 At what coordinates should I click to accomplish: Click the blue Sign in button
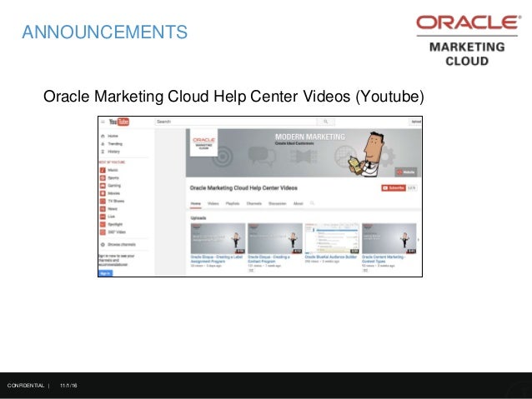106,273
